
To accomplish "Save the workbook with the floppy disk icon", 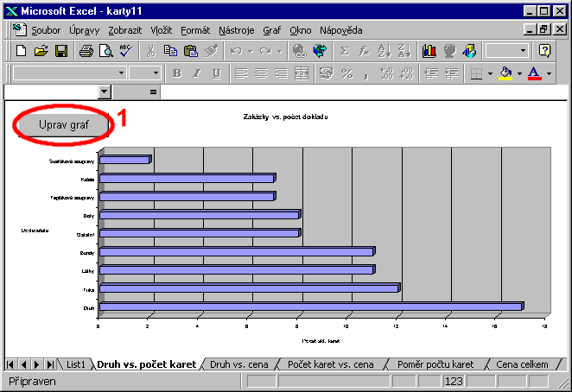I will [60, 51].
